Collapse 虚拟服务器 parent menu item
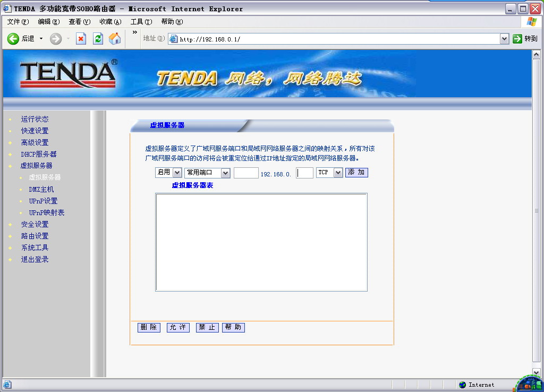Image resolution: width=544 pixels, height=392 pixels. pyautogui.click(x=37, y=166)
